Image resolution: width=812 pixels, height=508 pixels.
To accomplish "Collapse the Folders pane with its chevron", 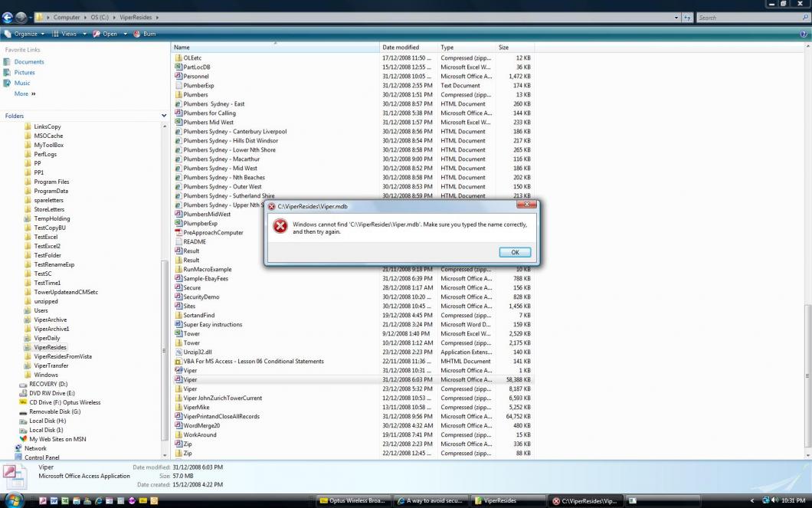I will [x=164, y=116].
